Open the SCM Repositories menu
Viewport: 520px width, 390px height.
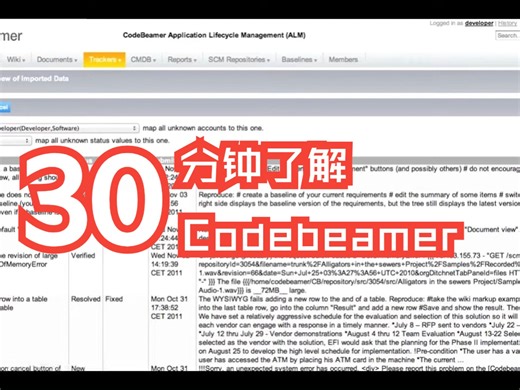[239, 60]
